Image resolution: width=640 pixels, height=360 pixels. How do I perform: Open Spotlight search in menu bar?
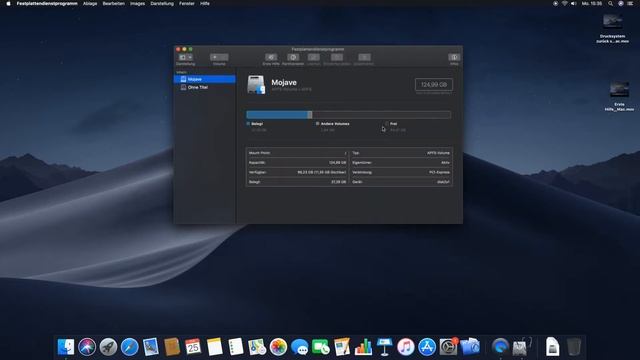coord(610,3)
